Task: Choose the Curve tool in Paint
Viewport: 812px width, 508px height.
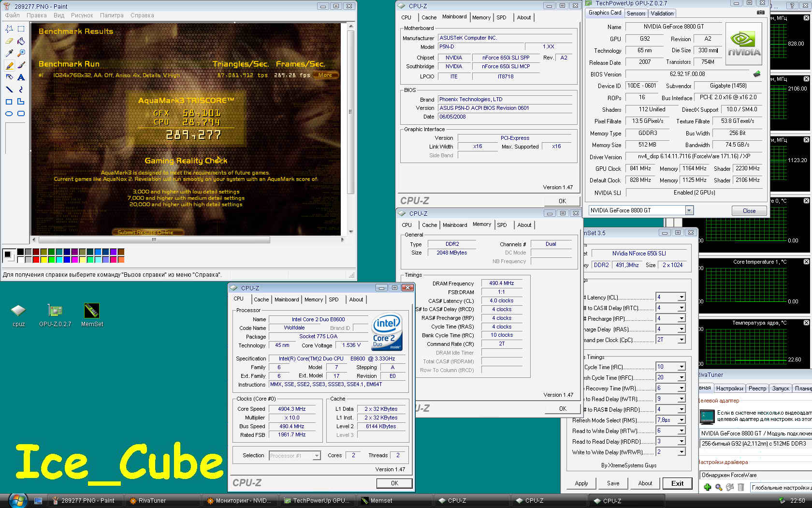Action: (x=21, y=89)
